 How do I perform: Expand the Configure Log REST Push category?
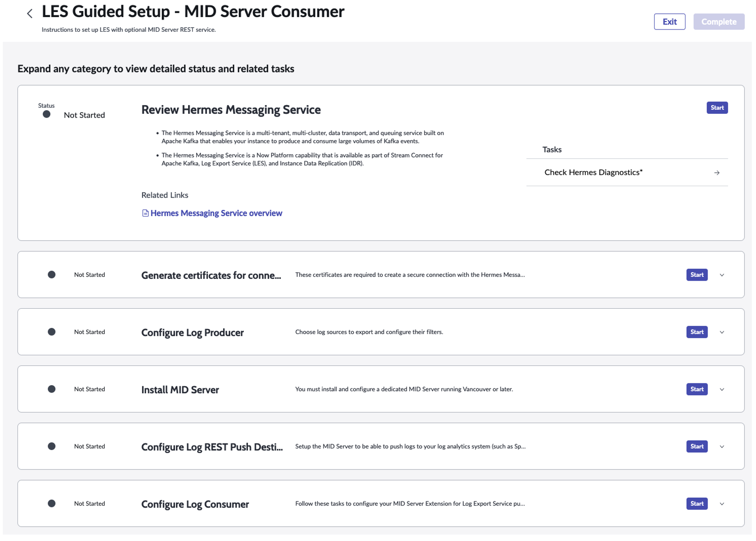[722, 447]
